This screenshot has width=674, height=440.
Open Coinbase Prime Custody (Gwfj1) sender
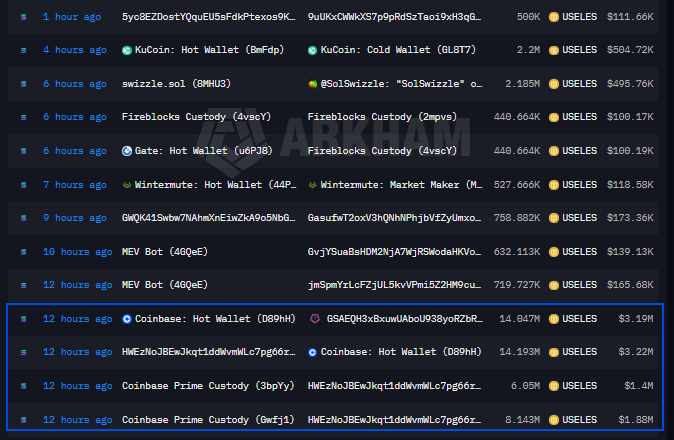click(x=208, y=420)
